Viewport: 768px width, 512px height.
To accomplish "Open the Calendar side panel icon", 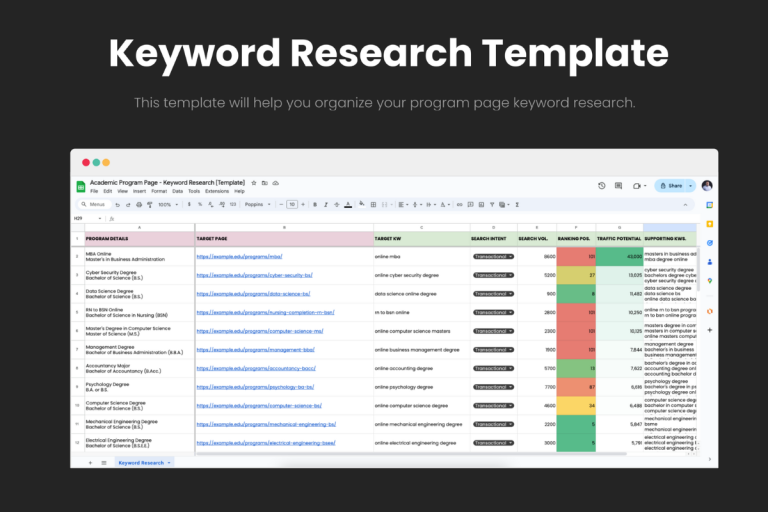I will point(709,205).
